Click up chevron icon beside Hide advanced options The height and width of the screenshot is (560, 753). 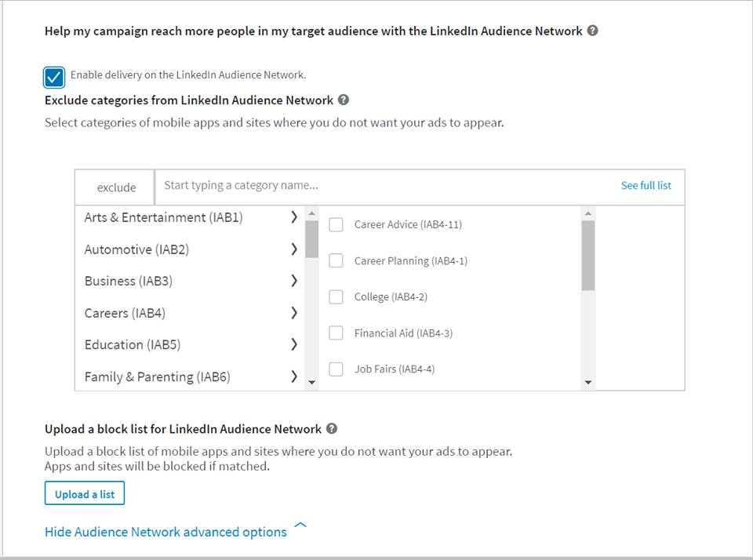point(300,525)
